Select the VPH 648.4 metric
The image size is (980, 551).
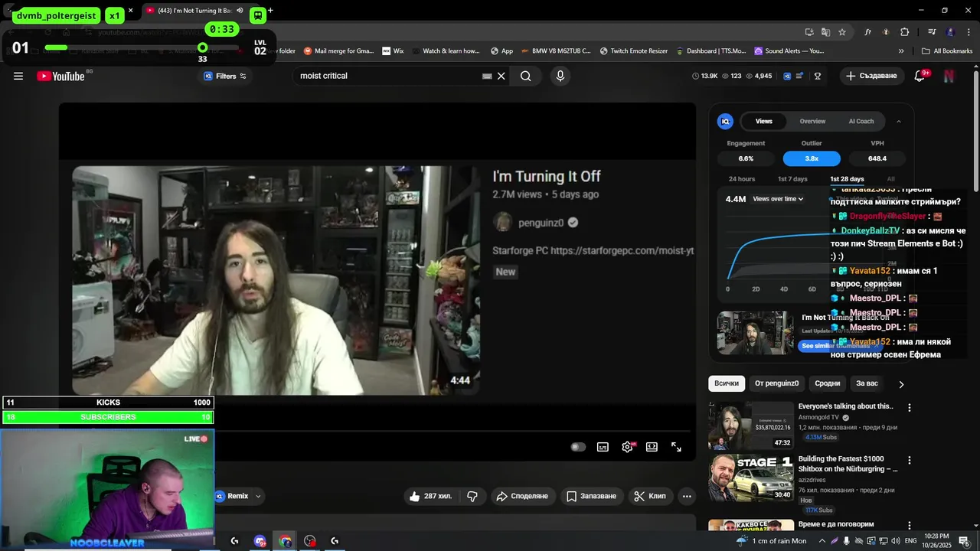tap(877, 158)
